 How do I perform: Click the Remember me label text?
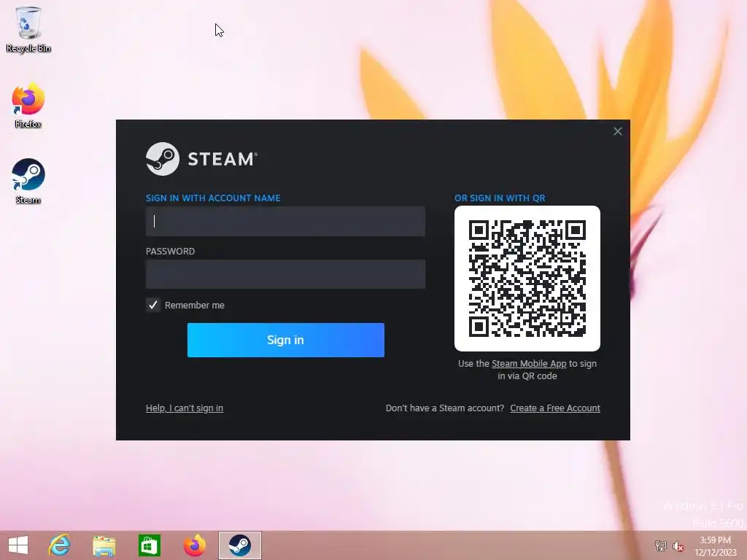(x=194, y=306)
